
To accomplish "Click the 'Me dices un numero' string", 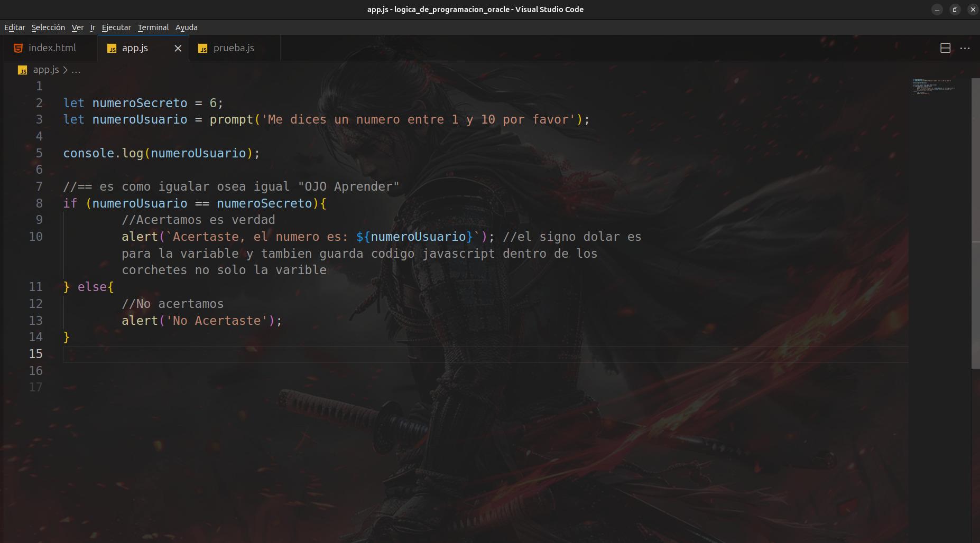I will pyautogui.click(x=418, y=119).
